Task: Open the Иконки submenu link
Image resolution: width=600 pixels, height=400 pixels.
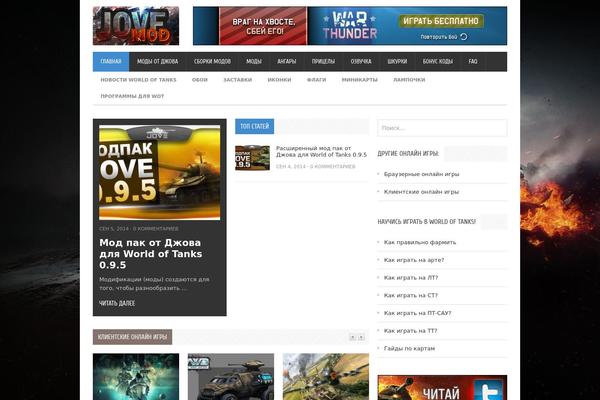Action: [x=279, y=80]
